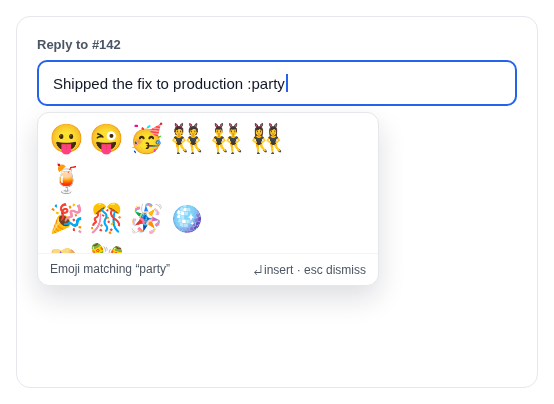Choose the confetti ball emoji

point(106,219)
